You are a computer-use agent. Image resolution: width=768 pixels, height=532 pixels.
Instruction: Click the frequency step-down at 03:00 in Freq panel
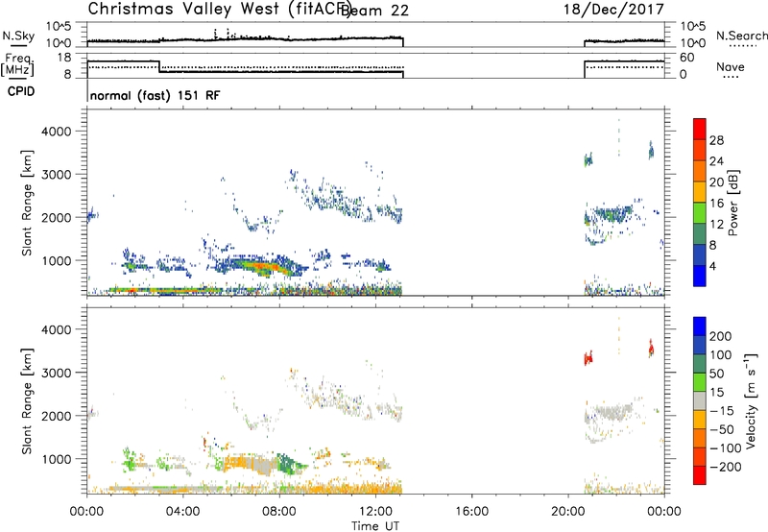159,66
